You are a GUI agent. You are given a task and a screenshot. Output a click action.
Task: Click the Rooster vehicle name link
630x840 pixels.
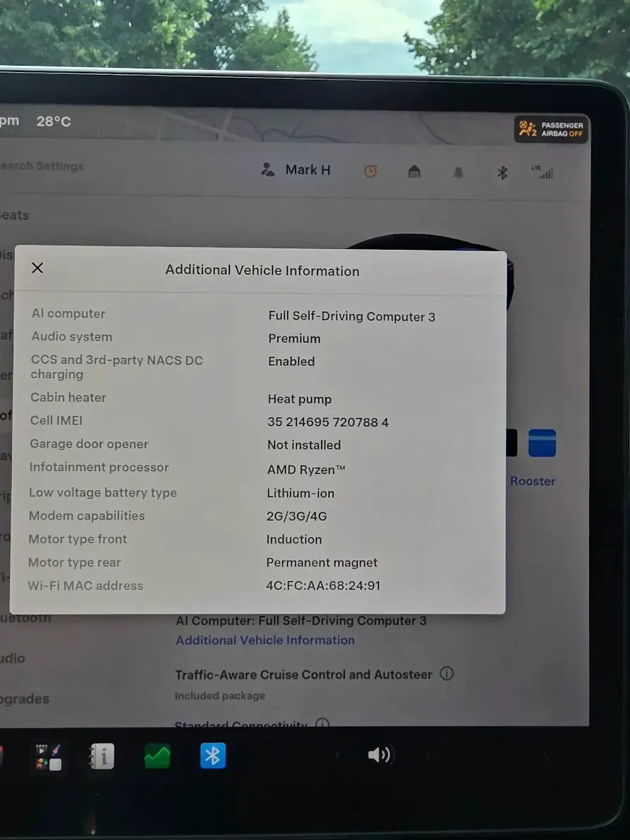click(x=533, y=481)
